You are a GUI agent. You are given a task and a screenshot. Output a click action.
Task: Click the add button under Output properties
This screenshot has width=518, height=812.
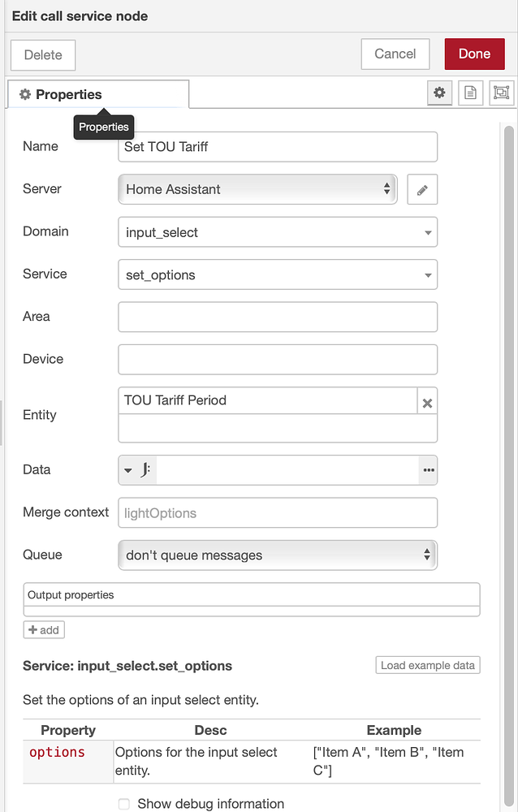43,629
